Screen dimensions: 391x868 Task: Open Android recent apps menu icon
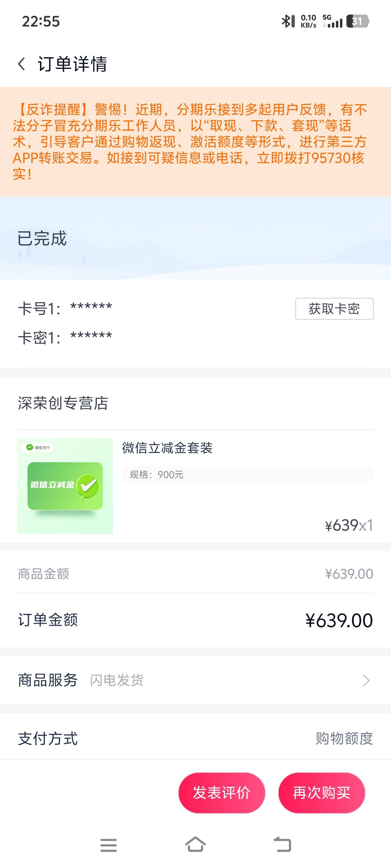click(108, 845)
